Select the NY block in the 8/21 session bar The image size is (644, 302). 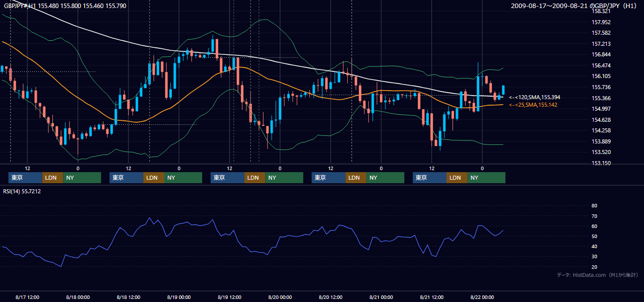coord(486,178)
